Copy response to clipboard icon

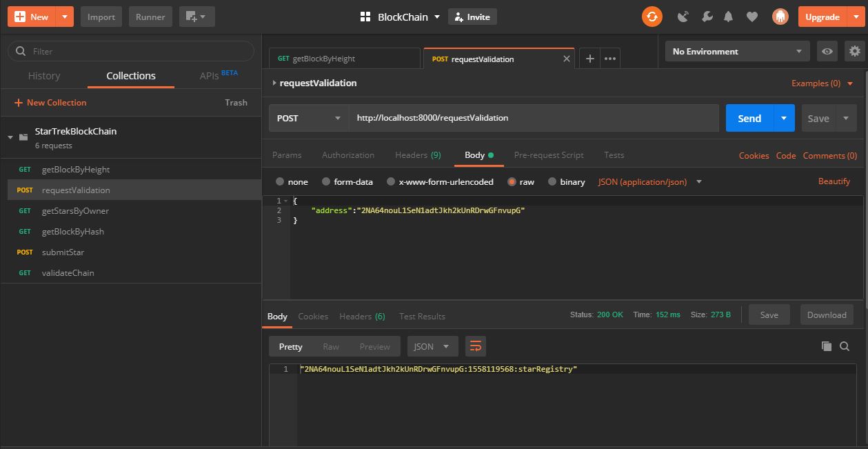click(827, 346)
